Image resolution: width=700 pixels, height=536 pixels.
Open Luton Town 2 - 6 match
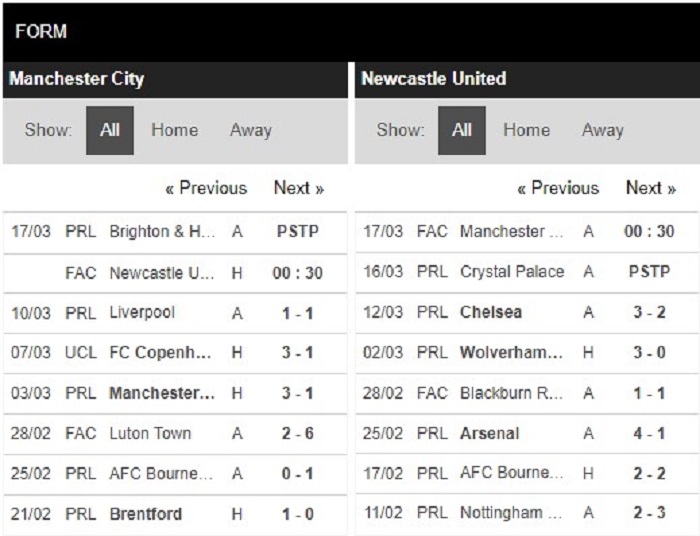click(175, 433)
